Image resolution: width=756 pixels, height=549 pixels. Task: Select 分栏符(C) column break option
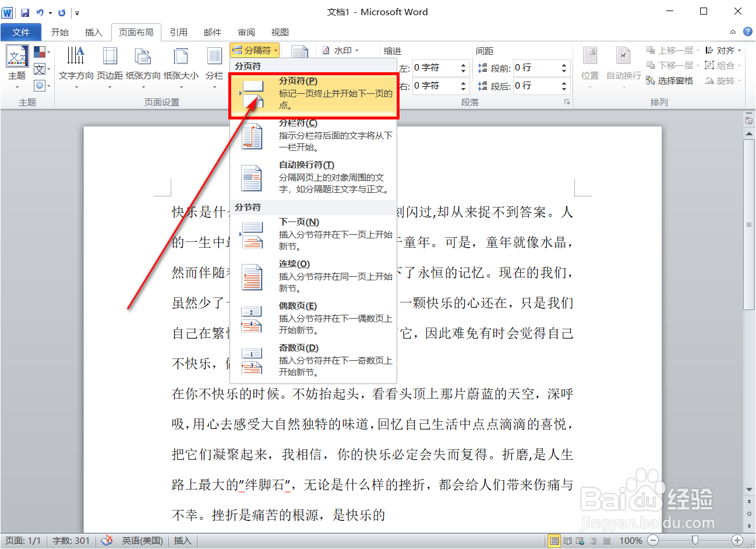click(x=313, y=135)
